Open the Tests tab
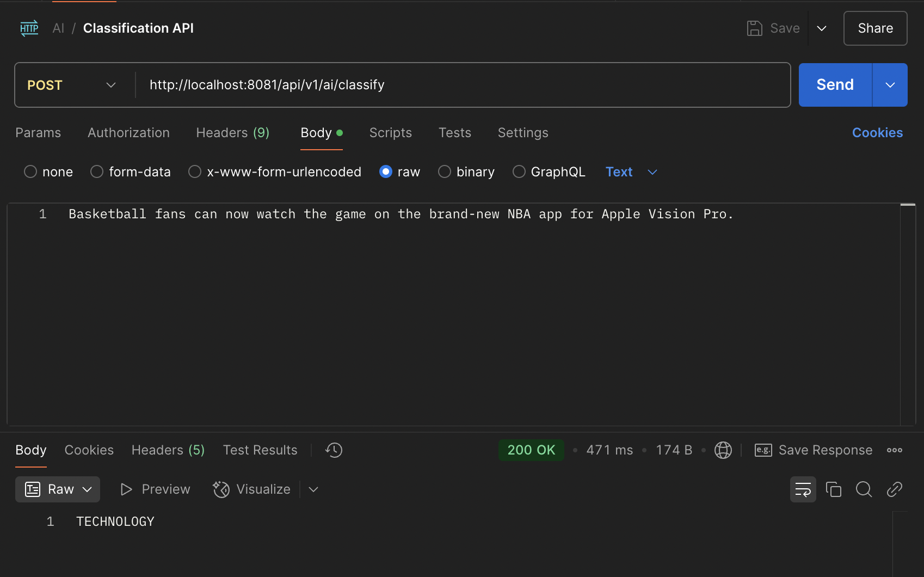 pos(455,133)
